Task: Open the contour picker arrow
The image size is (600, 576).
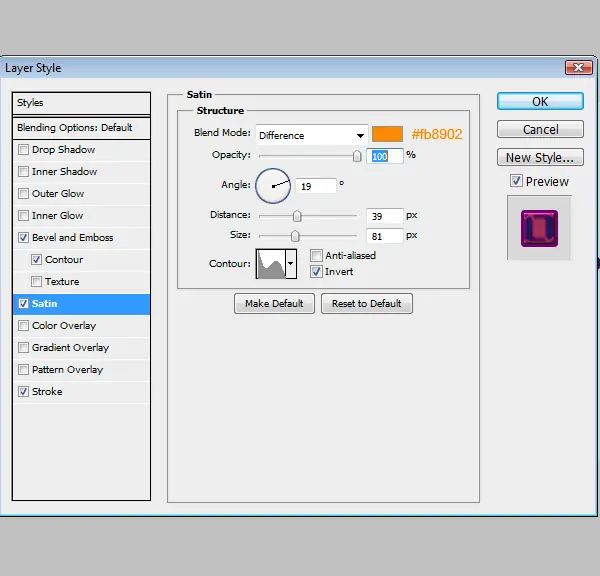Action: point(291,263)
